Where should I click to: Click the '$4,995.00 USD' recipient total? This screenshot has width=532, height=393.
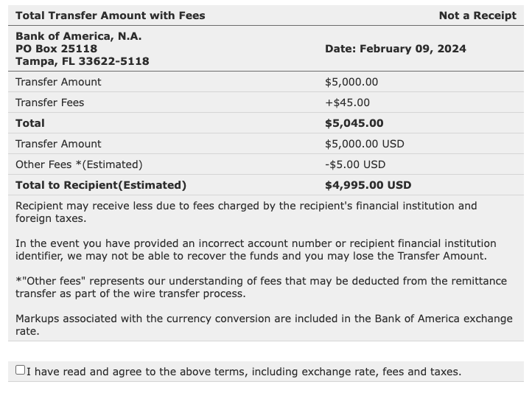coord(368,185)
